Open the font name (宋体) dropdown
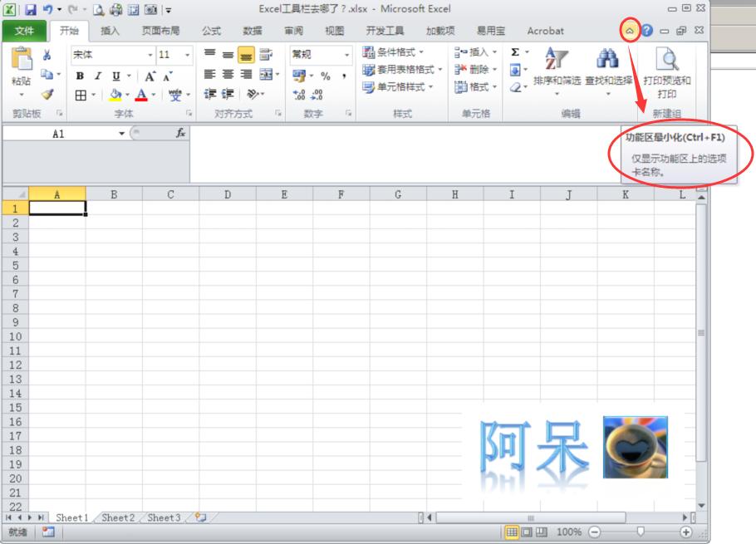The image size is (756, 544). point(150,55)
